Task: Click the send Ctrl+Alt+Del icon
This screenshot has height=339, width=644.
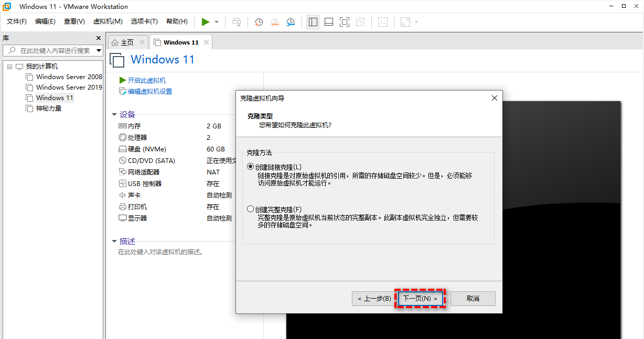Action: (237, 22)
